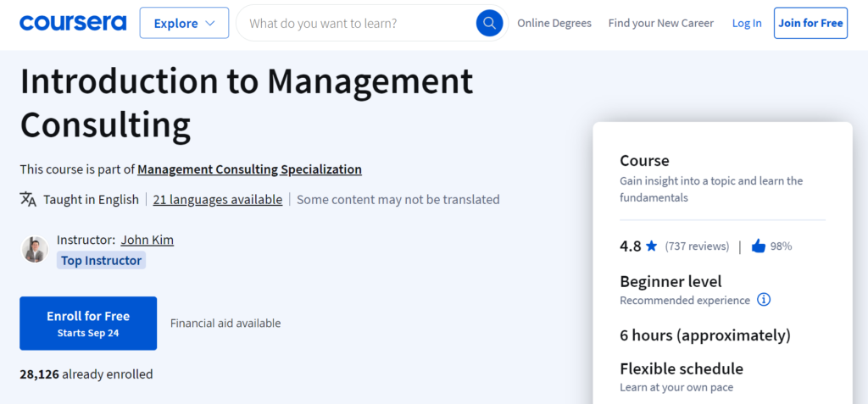Viewport: 868px width, 404px height.
Task: Open instructor John Kim's profile link
Action: [147, 240]
